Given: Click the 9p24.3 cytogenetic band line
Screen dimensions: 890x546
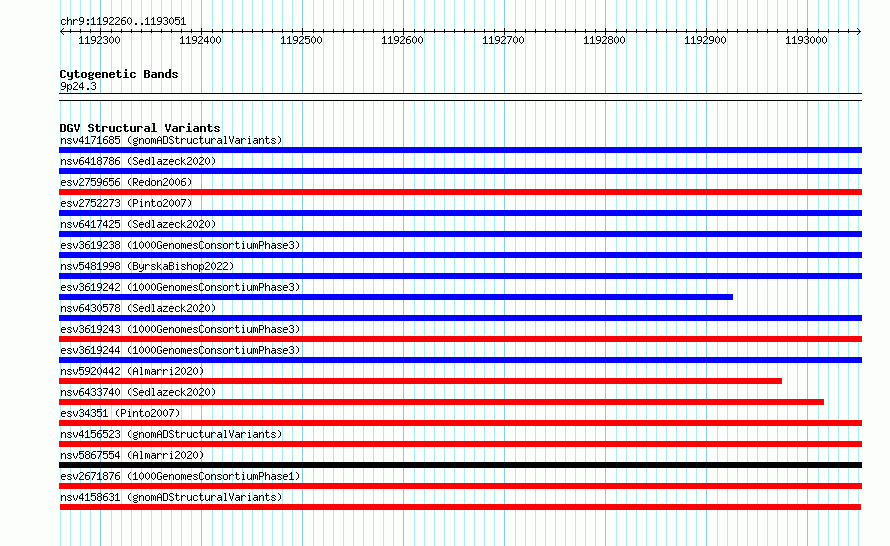Looking at the screenshot, I should pos(460,97).
